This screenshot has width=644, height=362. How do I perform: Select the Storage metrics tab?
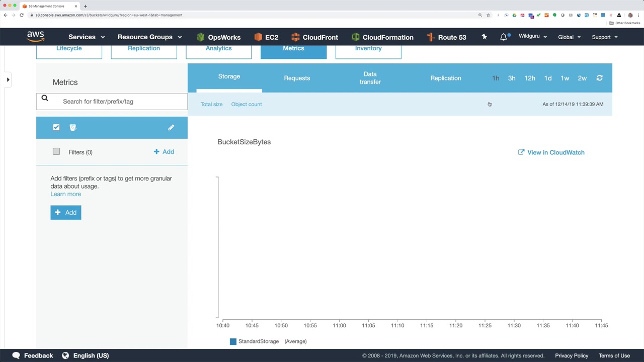click(x=229, y=76)
